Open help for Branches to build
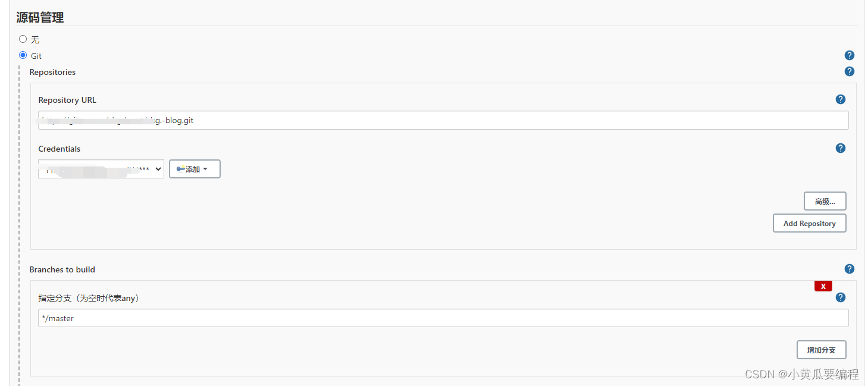This screenshot has width=868, height=386. click(849, 269)
